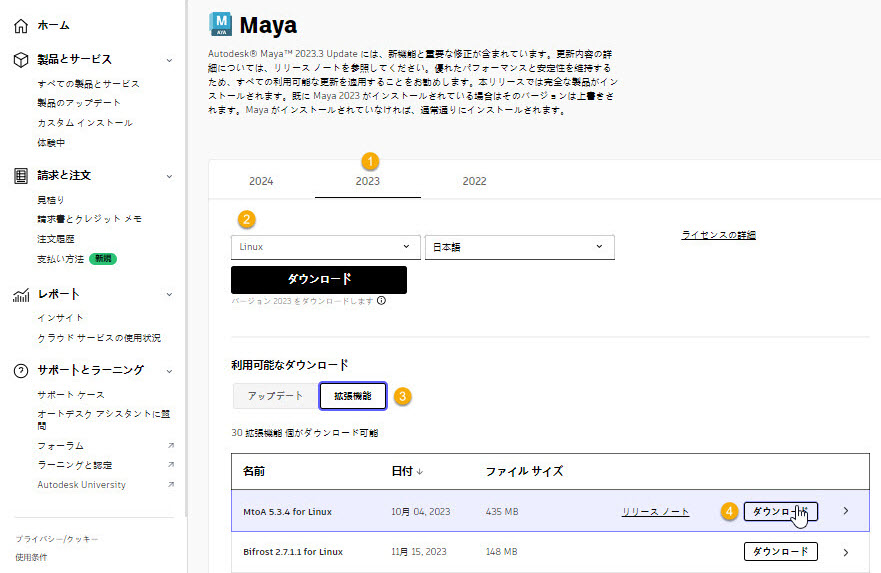Open 注文履歴 in sidebar
The image size is (881, 573).
[56, 239]
